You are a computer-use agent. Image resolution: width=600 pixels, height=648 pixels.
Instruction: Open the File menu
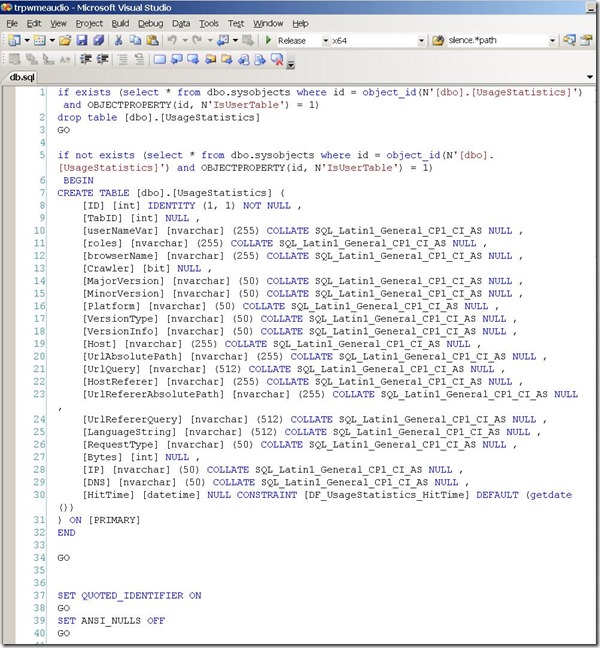tap(12, 24)
